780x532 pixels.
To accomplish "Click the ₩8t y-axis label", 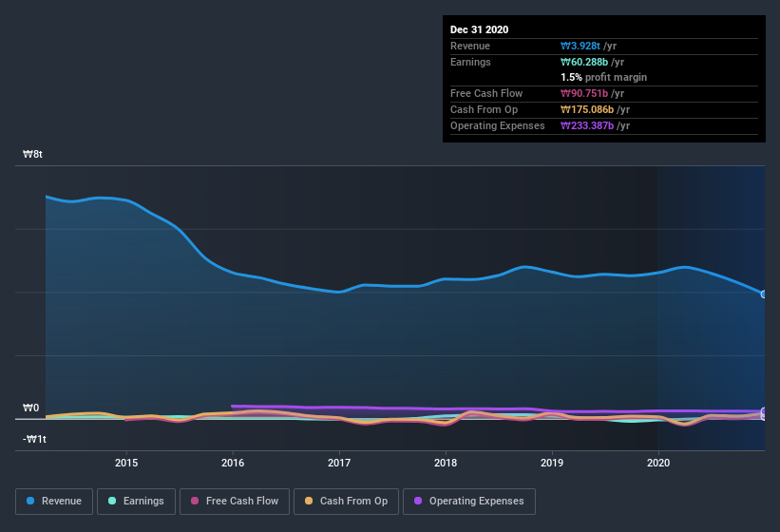I will coord(32,154).
